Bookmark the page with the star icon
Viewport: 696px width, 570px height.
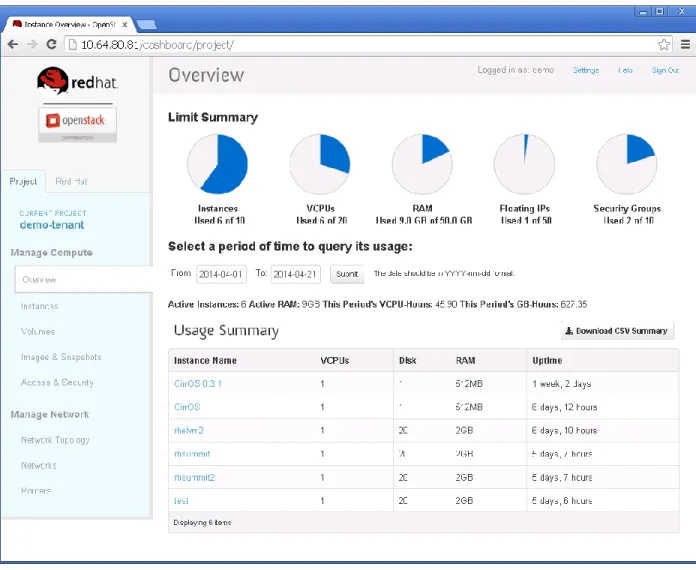coord(664,44)
